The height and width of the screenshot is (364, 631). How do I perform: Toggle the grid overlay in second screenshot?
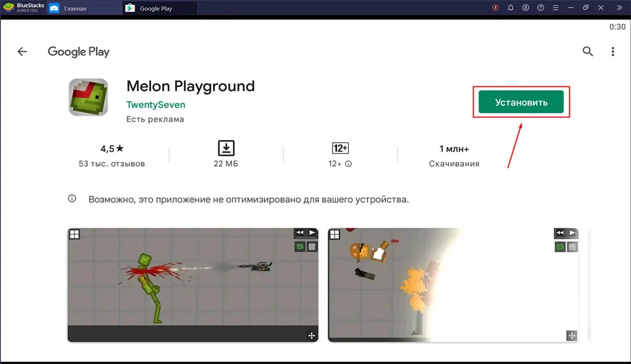[572, 247]
